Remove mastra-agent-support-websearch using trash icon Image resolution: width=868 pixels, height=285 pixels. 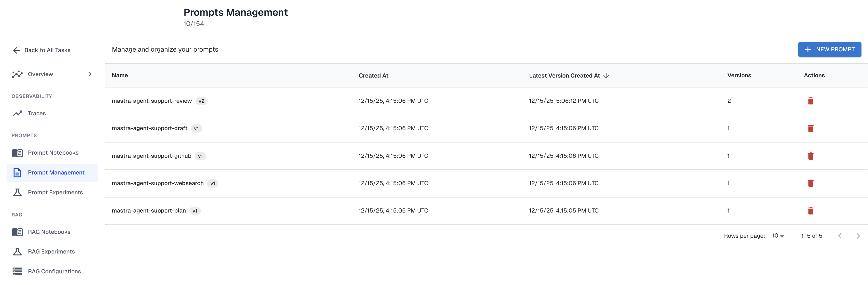tap(810, 183)
